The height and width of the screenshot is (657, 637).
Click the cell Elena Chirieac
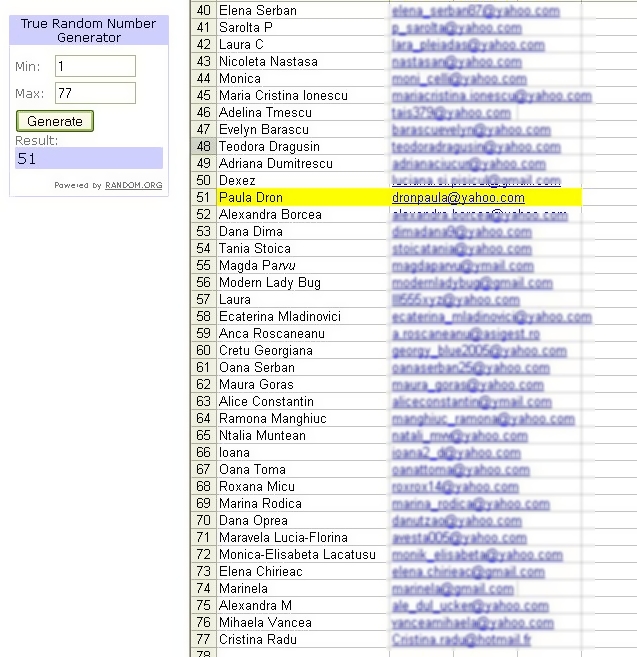[303, 571]
